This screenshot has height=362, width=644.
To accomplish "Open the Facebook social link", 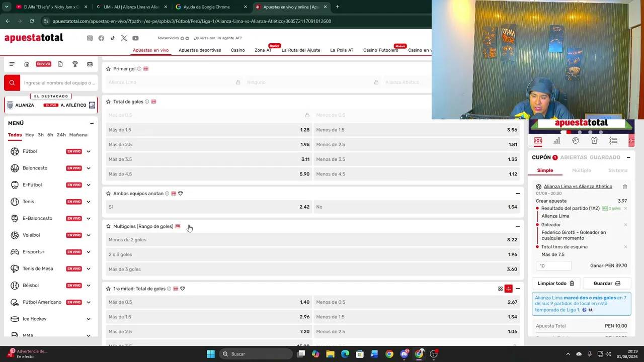I will 101,38.
